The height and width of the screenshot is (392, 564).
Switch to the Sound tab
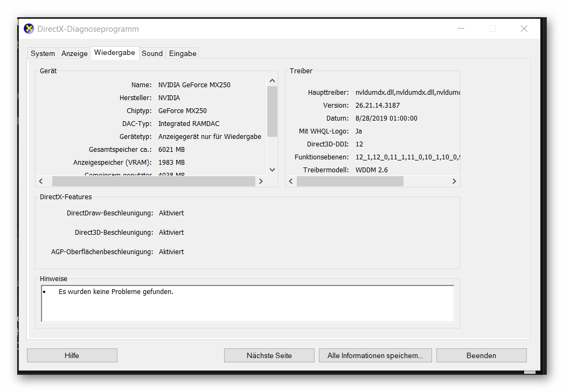pos(152,53)
